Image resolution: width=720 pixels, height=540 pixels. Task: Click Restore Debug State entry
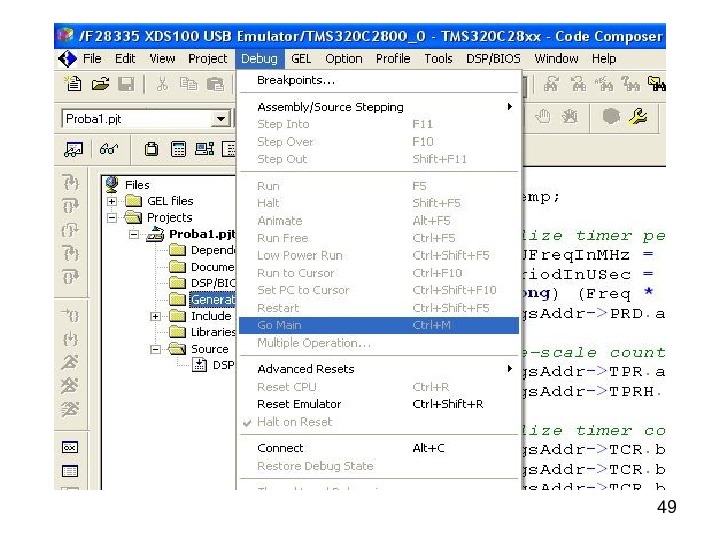[x=379, y=466]
